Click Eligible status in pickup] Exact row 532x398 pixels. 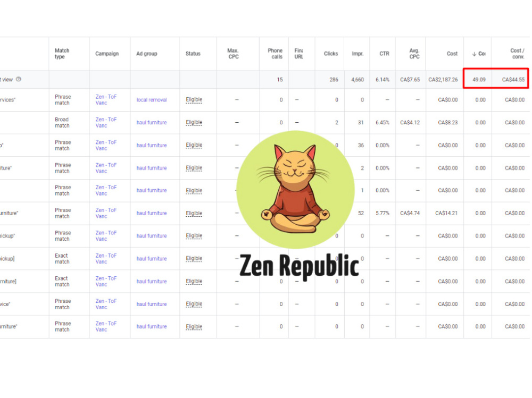click(194, 258)
